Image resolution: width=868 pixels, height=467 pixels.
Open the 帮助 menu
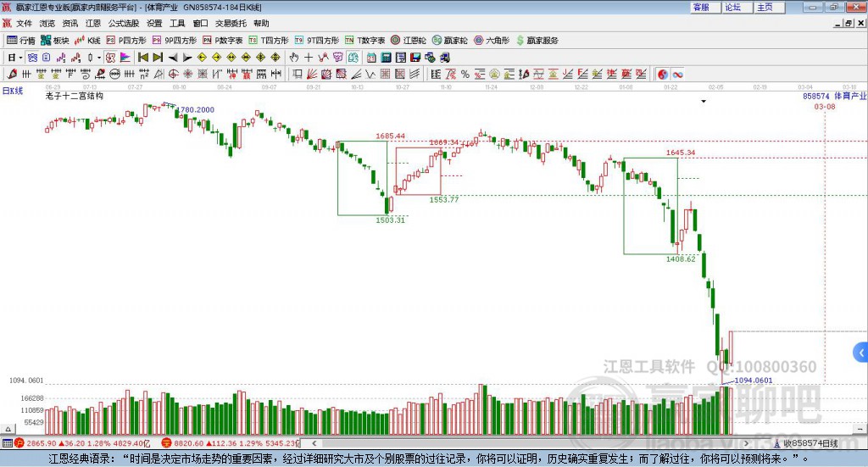(261, 23)
